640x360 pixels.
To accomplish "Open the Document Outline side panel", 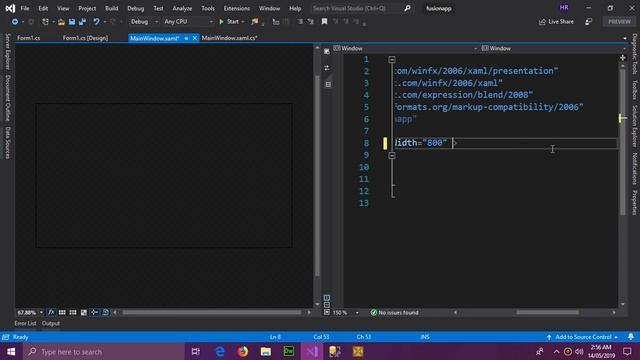I will point(7,98).
